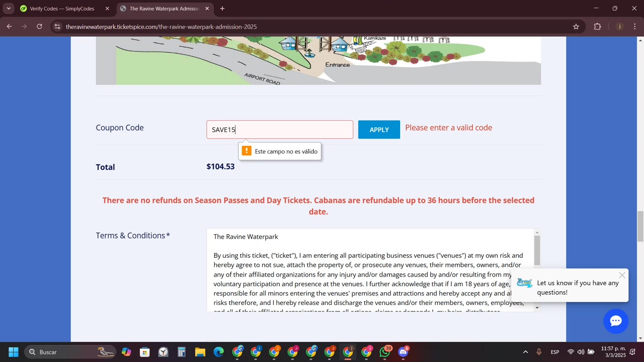Click 'Please enter a valid code' message
The height and width of the screenshot is (362, 644).
point(449,128)
